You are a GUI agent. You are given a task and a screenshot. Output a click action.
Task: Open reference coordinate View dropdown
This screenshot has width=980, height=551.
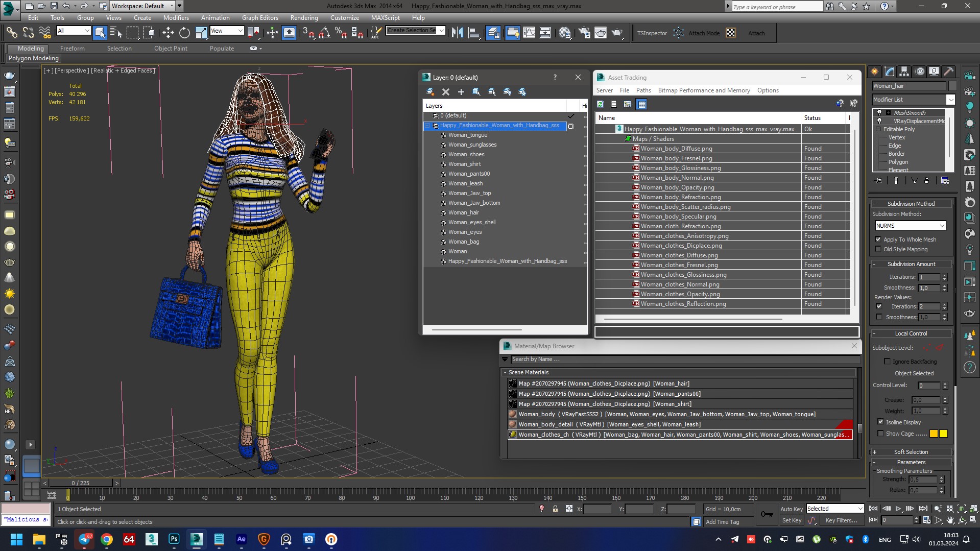coord(227,31)
